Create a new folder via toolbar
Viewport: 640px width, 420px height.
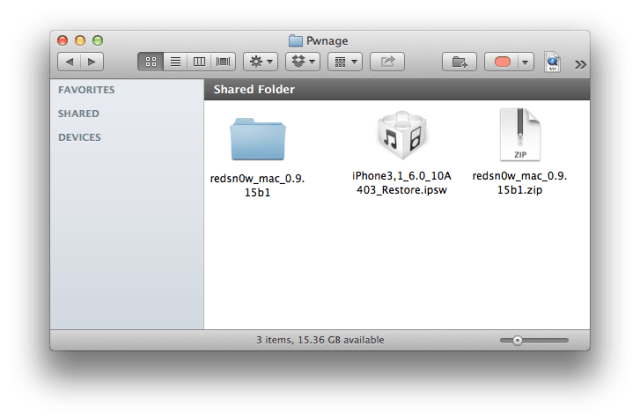(x=459, y=62)
